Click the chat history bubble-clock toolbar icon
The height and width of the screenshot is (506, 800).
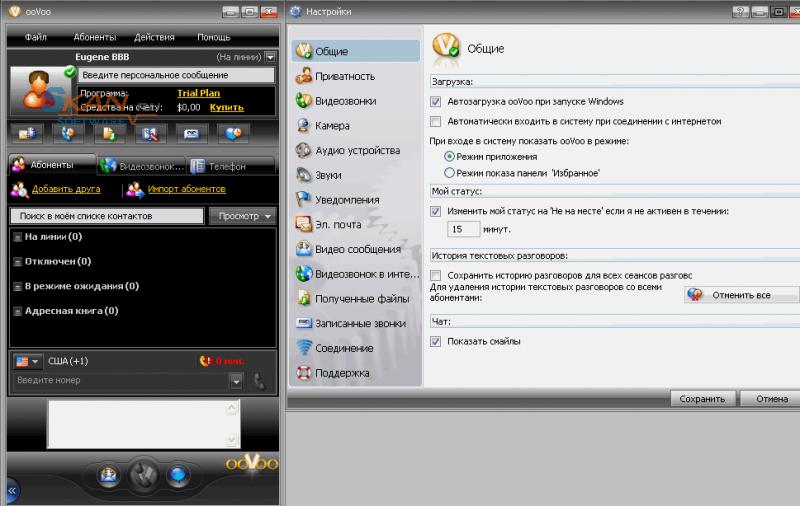(233, 134)
